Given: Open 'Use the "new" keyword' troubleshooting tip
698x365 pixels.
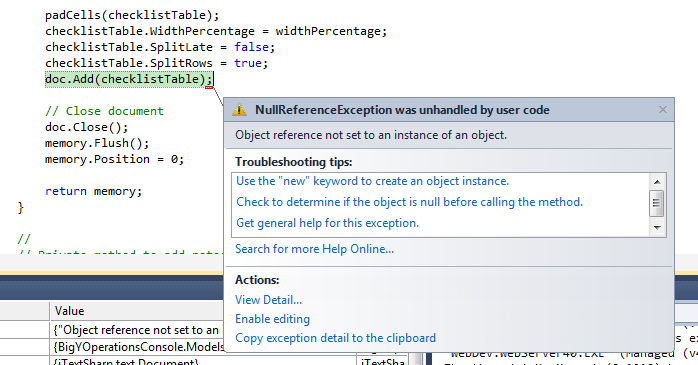Looking at the screenshot, I should click(x=372, y=181).
